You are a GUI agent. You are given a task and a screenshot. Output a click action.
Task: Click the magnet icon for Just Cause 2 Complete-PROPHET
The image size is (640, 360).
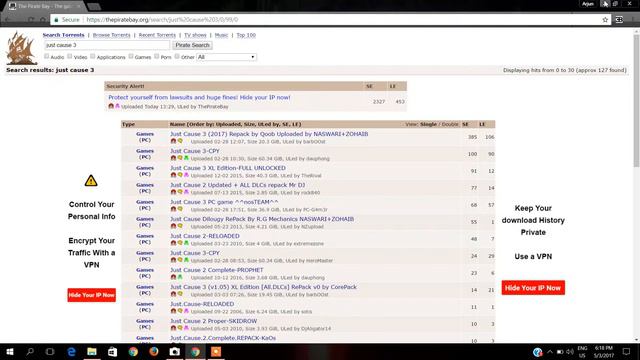click(x=173, y=277)
